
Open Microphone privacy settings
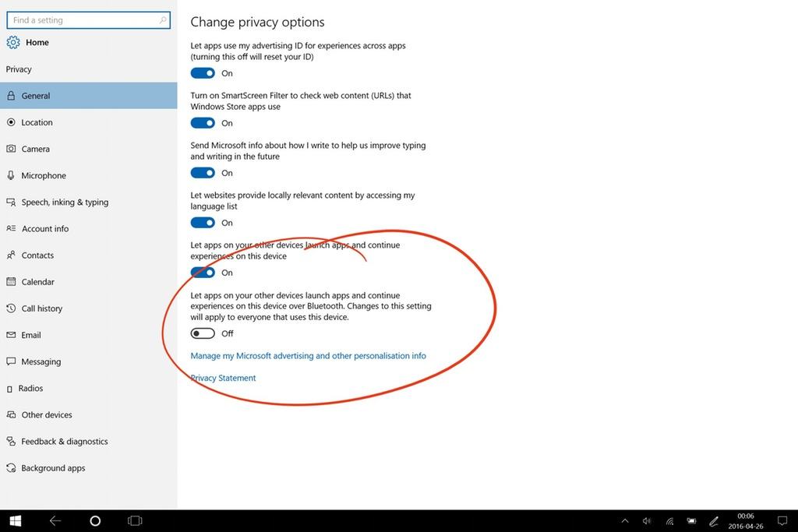coord(44,176)
